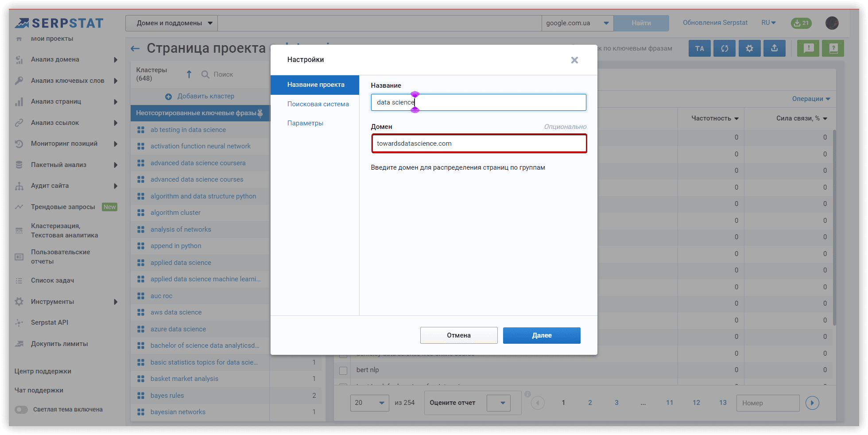Open the google.com.ua search engine dropdown

(x=577, y=23)
